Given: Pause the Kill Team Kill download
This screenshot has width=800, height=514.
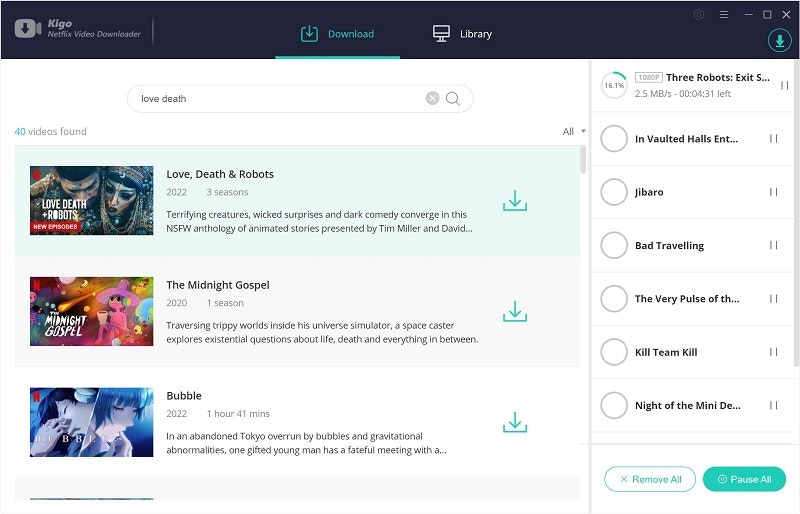Looking at the screenshot, I should coord(773,352).
